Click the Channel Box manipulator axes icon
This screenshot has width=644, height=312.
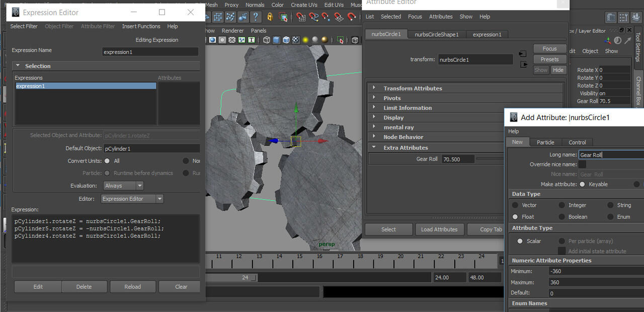click(x=608, y=40)
